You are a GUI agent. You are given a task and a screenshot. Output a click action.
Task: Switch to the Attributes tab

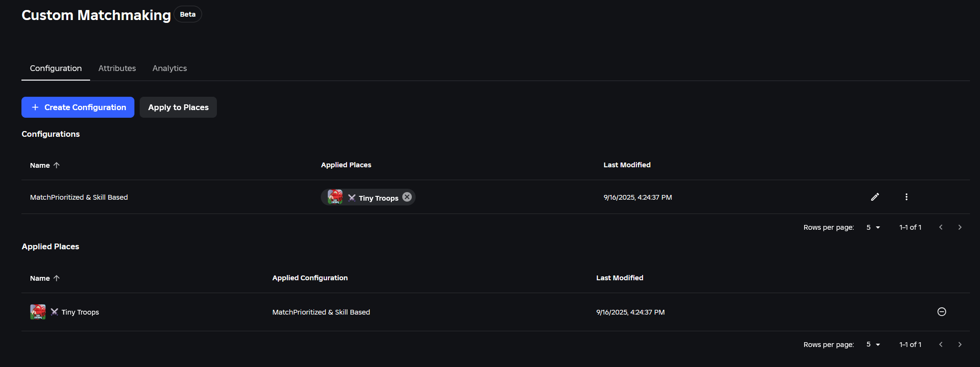coord(117,68)
